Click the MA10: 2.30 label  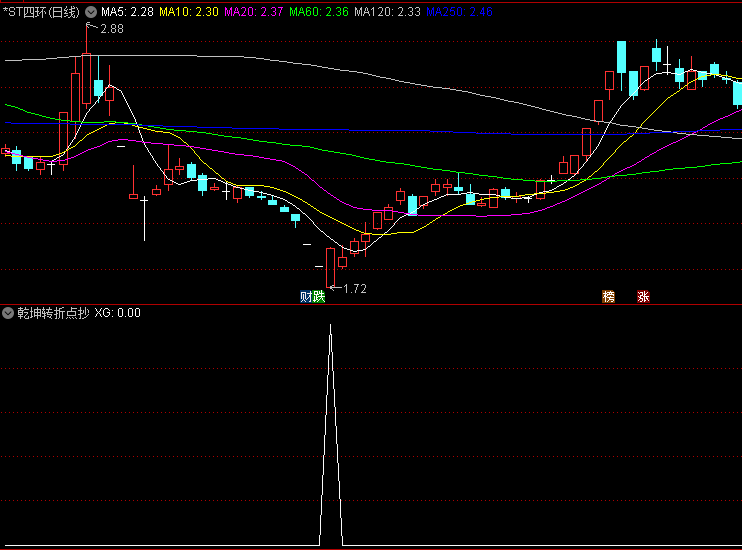pyautogui.click(x=188, y=12)
